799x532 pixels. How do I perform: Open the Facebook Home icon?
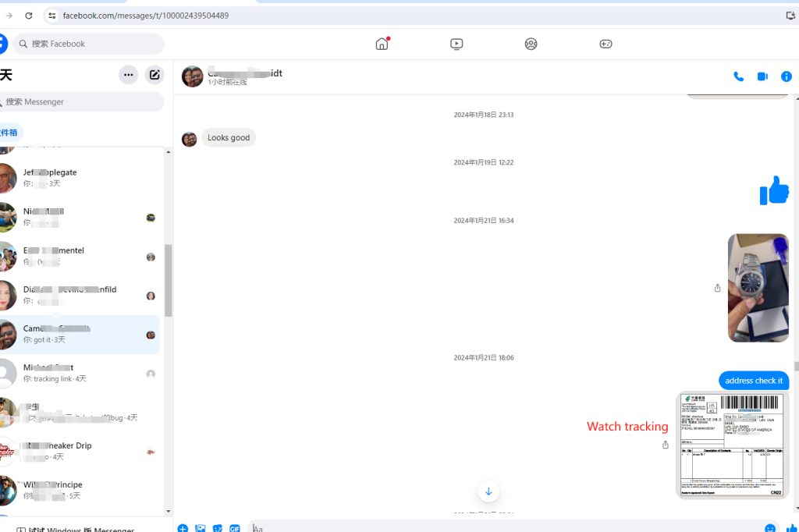382,44
